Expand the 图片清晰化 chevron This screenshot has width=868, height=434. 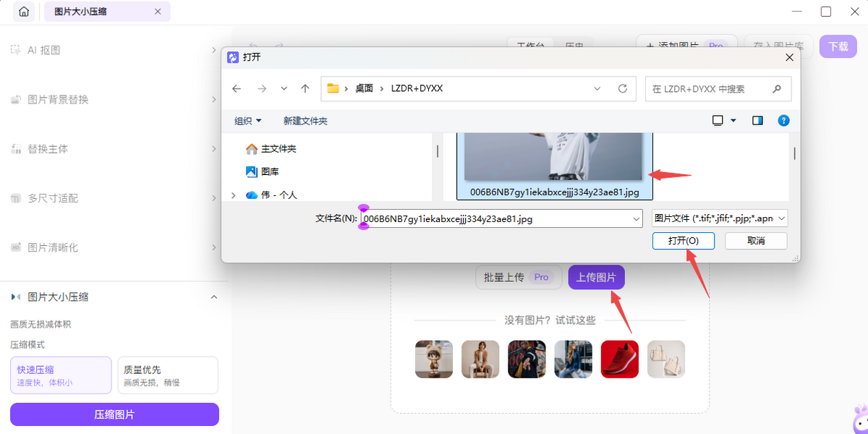click(x=214, y=247)
